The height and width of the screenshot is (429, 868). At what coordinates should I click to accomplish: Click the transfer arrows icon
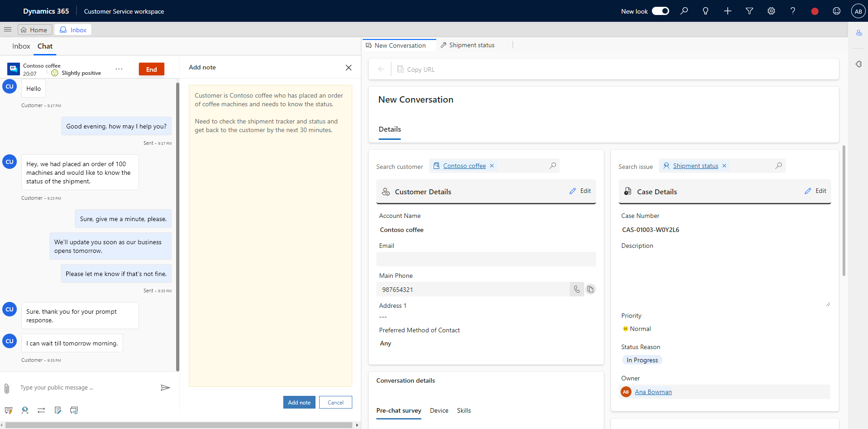pos(41,410)
